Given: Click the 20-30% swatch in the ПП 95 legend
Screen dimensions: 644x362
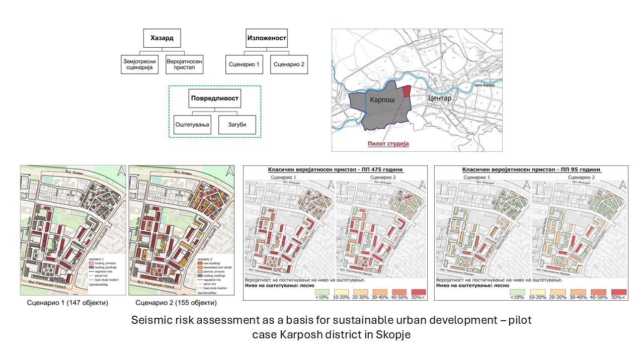Looking at the screenshot, I should tap(557, 291).
